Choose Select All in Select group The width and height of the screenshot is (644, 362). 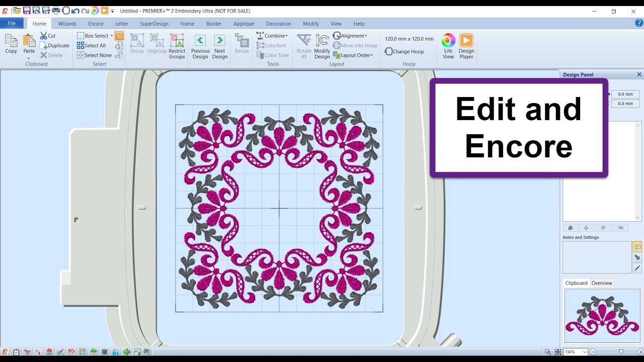click(x=92, y=45)
